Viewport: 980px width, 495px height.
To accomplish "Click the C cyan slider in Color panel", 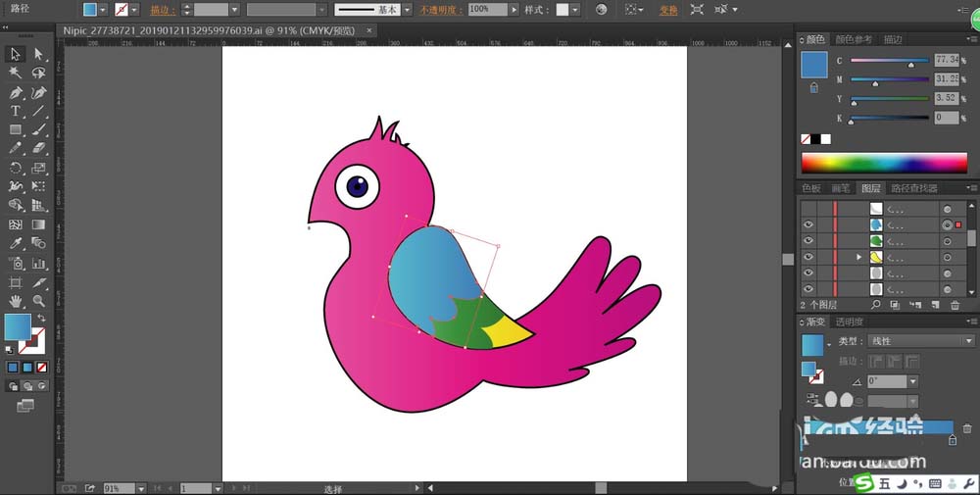I will click(x=890, y=61).
